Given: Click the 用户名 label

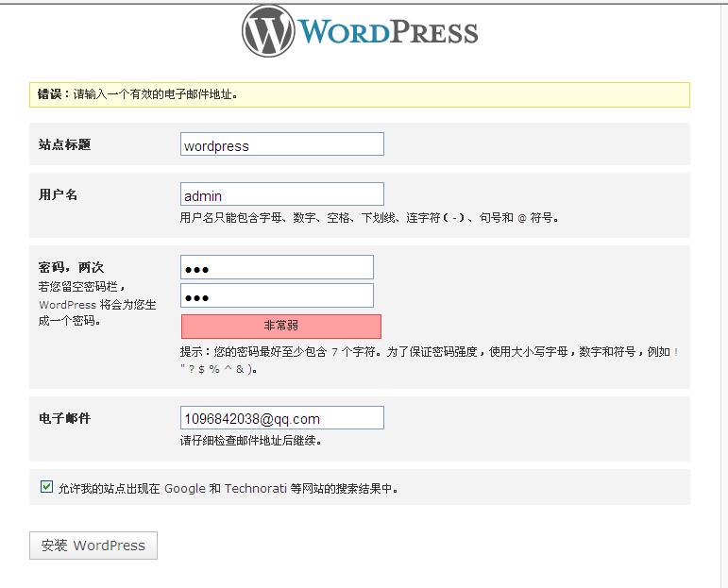Looking at the screenshot, I should pos(58,194).
